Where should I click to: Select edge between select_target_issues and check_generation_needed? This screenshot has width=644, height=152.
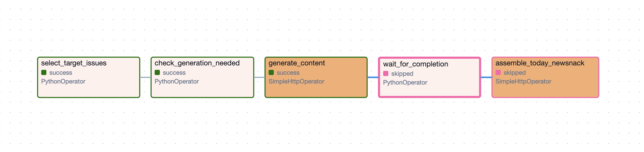tap(145, 77)
